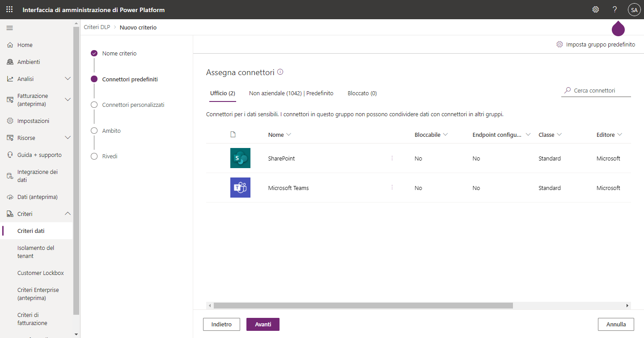Collapse the Criteri menu chevron
This screenshot has width=644, height=338.
coord(68,214)
